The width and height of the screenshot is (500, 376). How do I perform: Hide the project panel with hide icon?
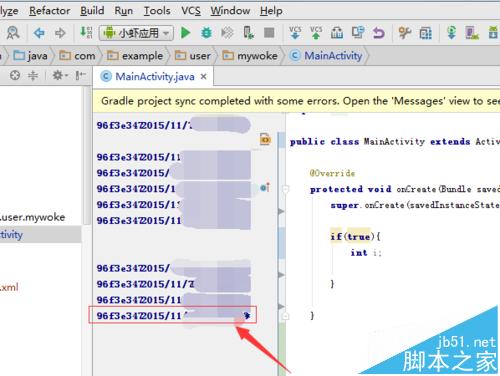[x=80, y=75]
